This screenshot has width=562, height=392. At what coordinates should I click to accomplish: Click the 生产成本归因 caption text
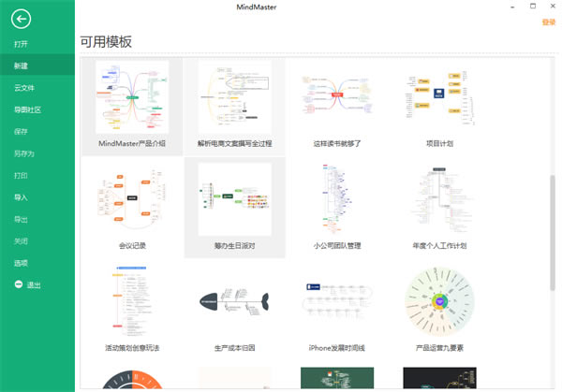pyautogui.click(x=234, y=348)
